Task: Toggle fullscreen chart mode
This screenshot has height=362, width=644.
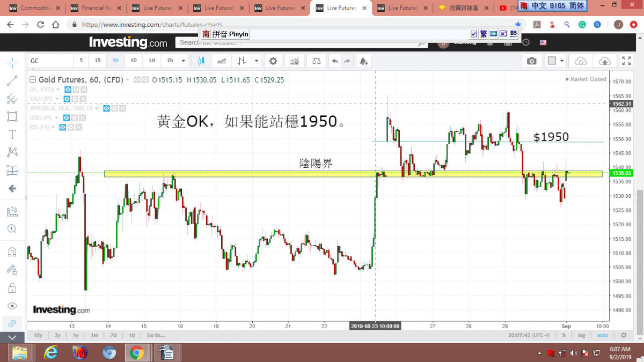Action: (626, 61)
